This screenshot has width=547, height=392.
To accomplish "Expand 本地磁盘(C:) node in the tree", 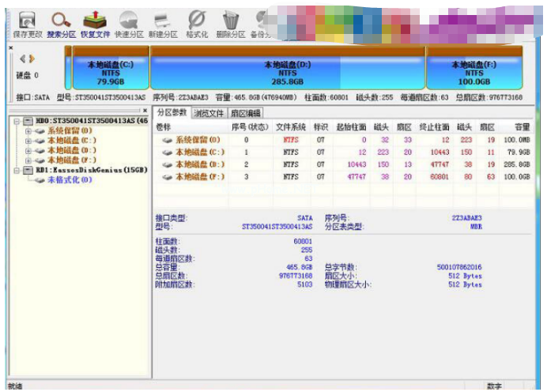I will tap(28, 140).
